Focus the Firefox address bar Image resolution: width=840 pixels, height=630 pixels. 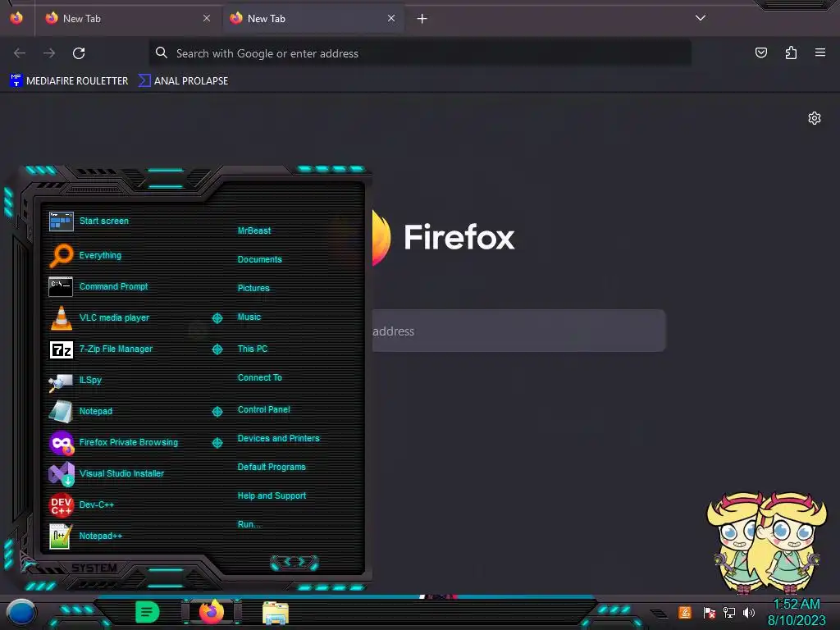(420, 53)
